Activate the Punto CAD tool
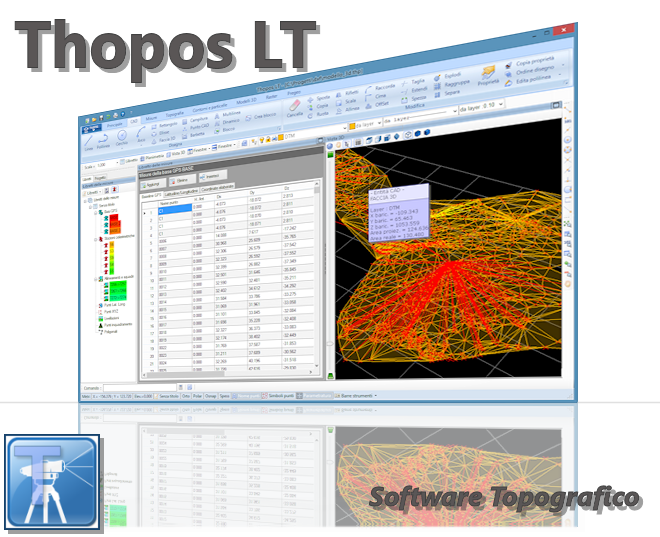The width and height of the screenshot is (660, 537). click(x=196, y=128)
